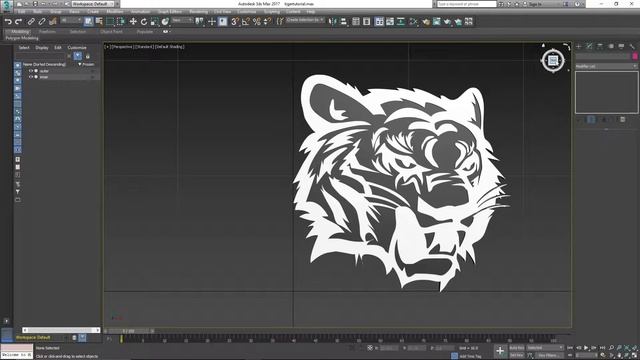Image resolution: width=640 pixels, height=360 pixels.
Task: Choose Rectangular Selection Region tool
Action: [x=110, y=22]
